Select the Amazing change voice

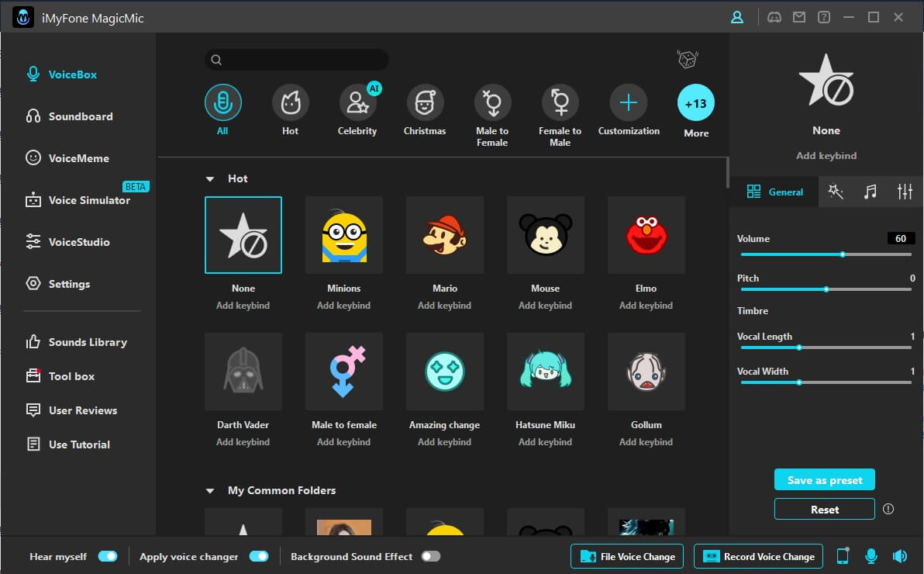click(x=445, y=371)
